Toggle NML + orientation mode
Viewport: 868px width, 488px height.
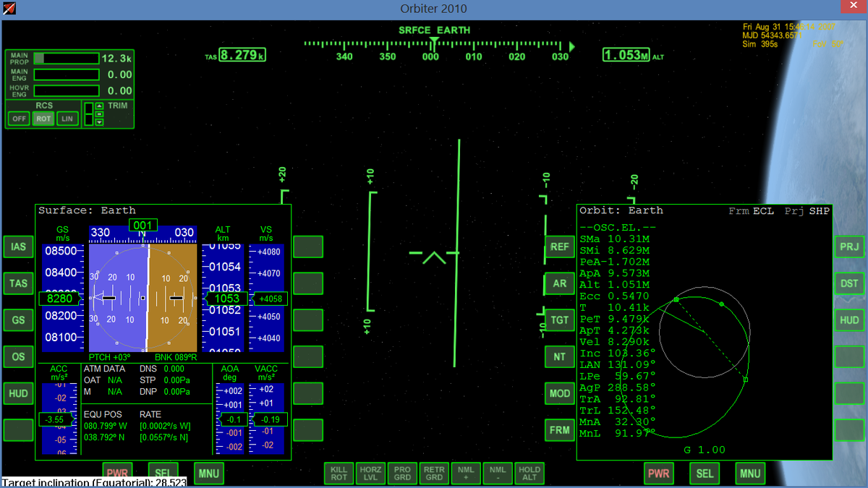point(466,474)
